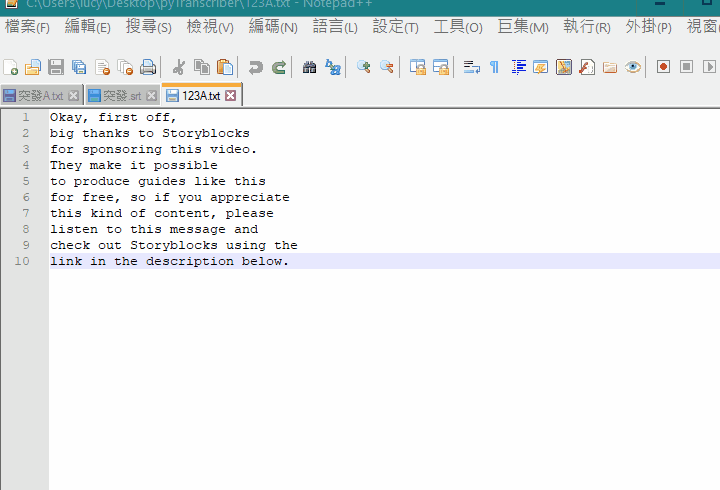Image resolution: width=720 pixels, height=490 pixels.
Task: Open the Document Map icon
Action: pyautogui.click(x=564, y=68)
